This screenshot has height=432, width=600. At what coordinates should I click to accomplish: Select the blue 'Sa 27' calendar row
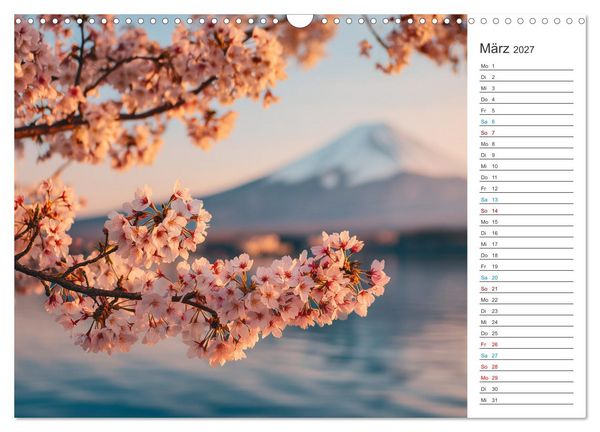[527, 355]
